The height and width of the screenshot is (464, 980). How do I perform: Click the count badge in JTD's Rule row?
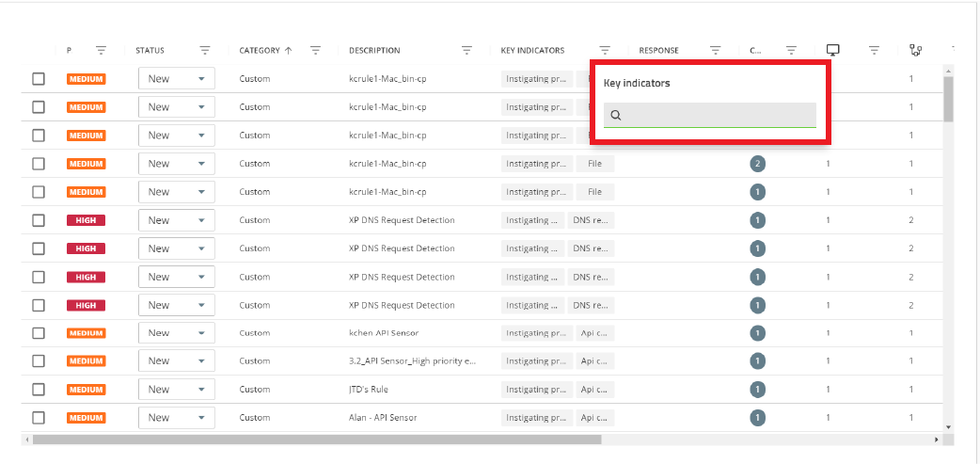(x=757, y=390)
